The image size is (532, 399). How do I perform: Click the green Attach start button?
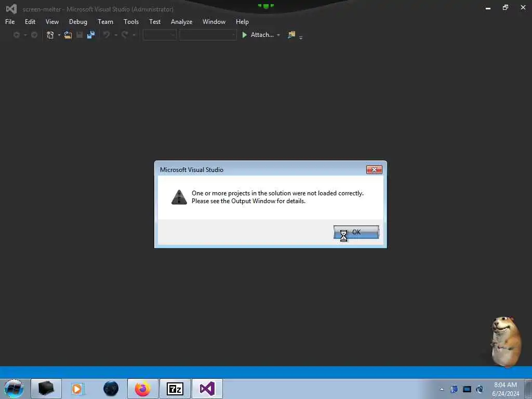click(x=258, y=35)
